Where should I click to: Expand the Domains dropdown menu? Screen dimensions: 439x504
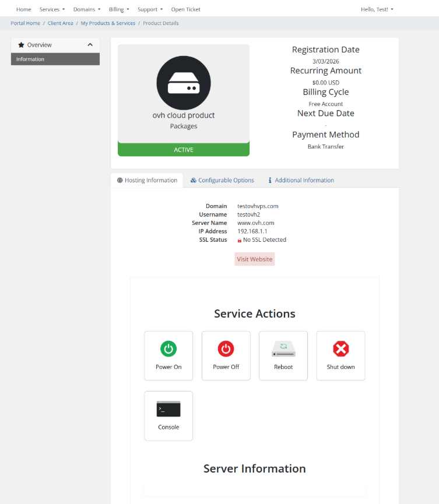87,9
